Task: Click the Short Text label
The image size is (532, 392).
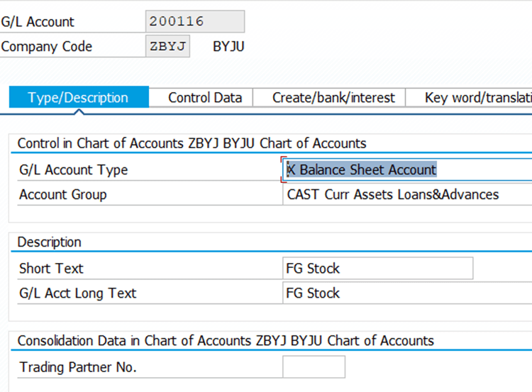Action: tap(51, 269)
